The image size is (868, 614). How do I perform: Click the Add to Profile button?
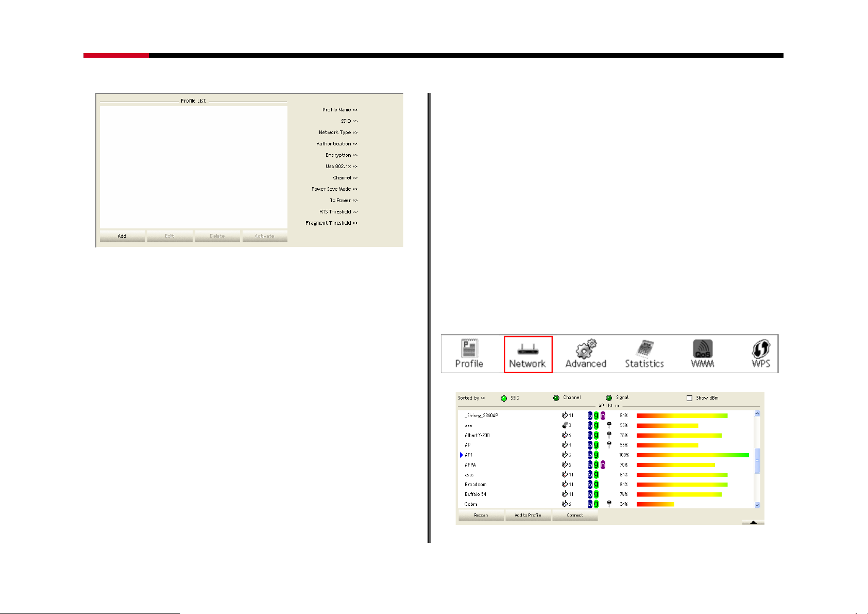click(x=527, y=515)
